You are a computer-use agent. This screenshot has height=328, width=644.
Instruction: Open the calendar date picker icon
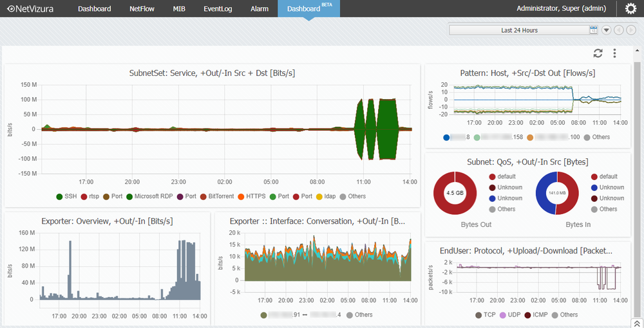[593, 30]
